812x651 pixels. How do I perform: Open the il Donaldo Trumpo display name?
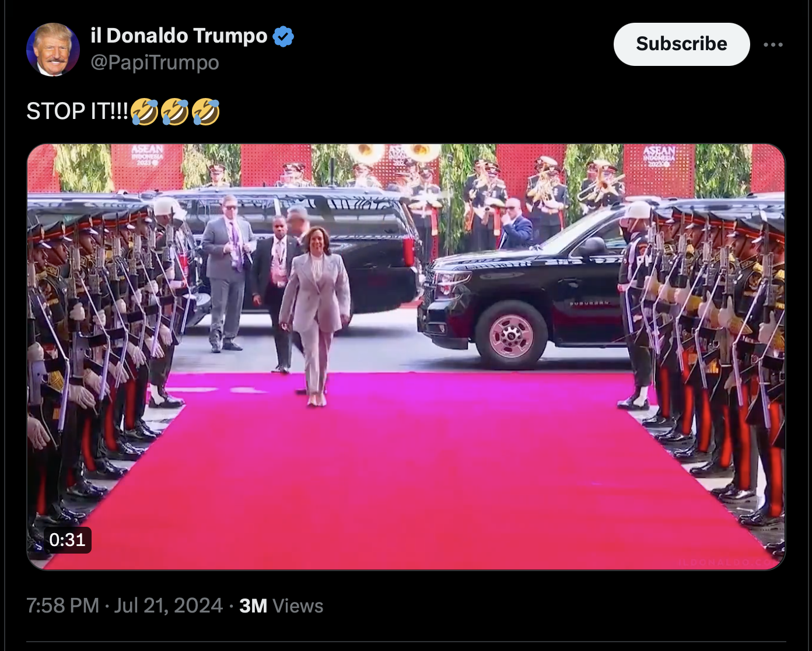pyautogui.click(x=179, y=36)
